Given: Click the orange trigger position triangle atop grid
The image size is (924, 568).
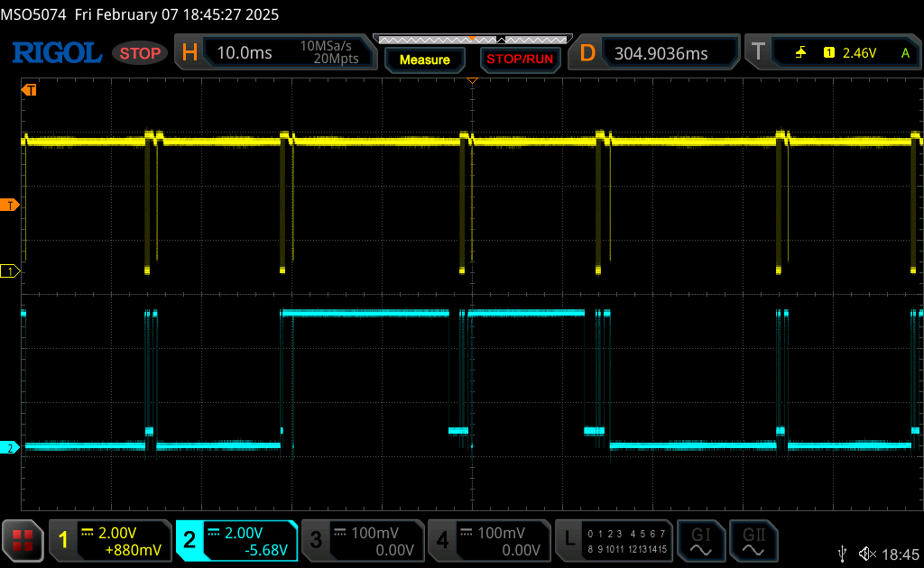Looking at the screenshot, I should tap(472, 80).
